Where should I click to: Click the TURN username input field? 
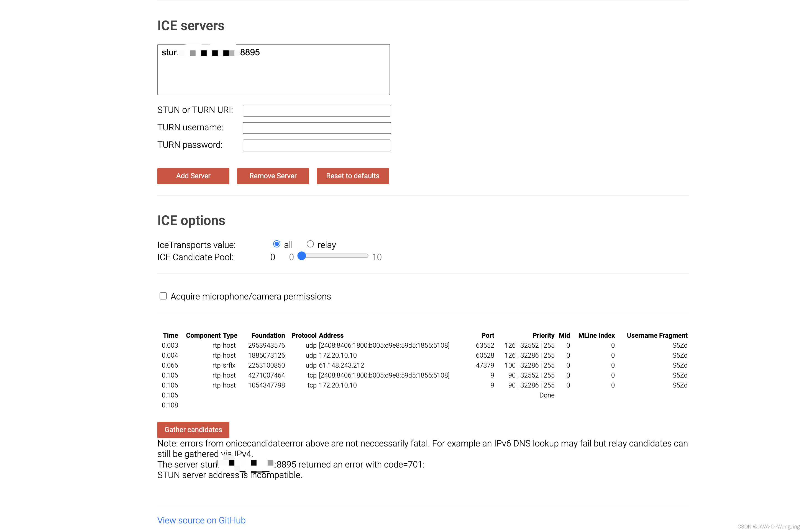(316, 128)
